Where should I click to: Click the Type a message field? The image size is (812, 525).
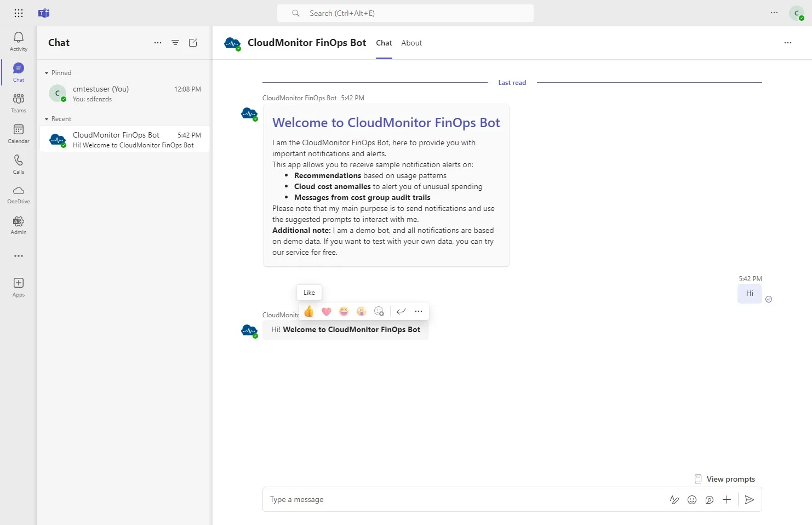coord(466,500)
